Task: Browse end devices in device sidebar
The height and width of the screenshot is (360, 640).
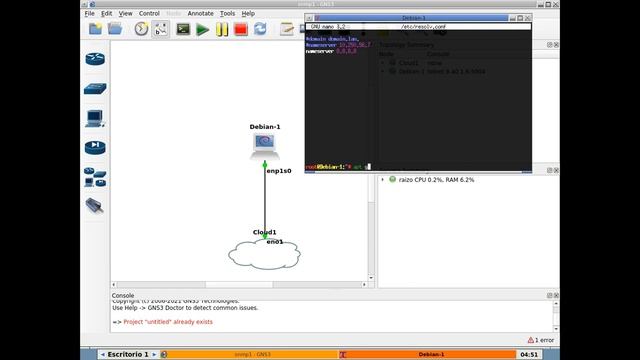Action: [x=95, y=118]
